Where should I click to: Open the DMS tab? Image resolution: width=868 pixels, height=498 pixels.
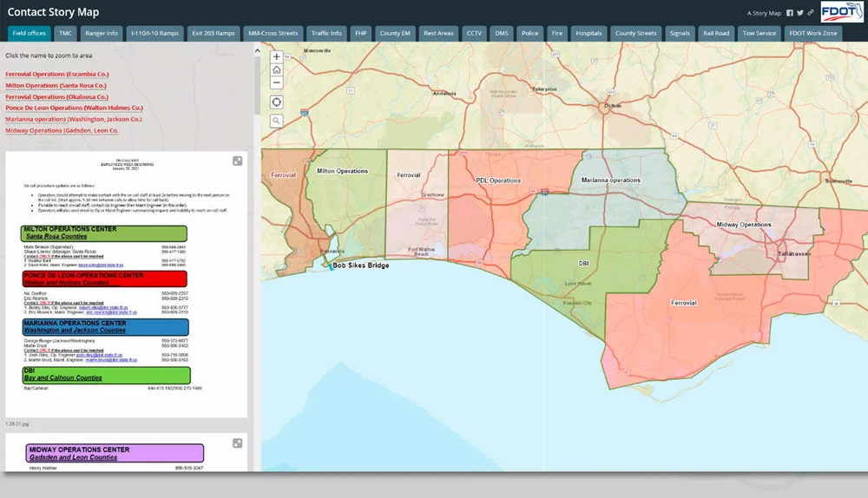502,33
